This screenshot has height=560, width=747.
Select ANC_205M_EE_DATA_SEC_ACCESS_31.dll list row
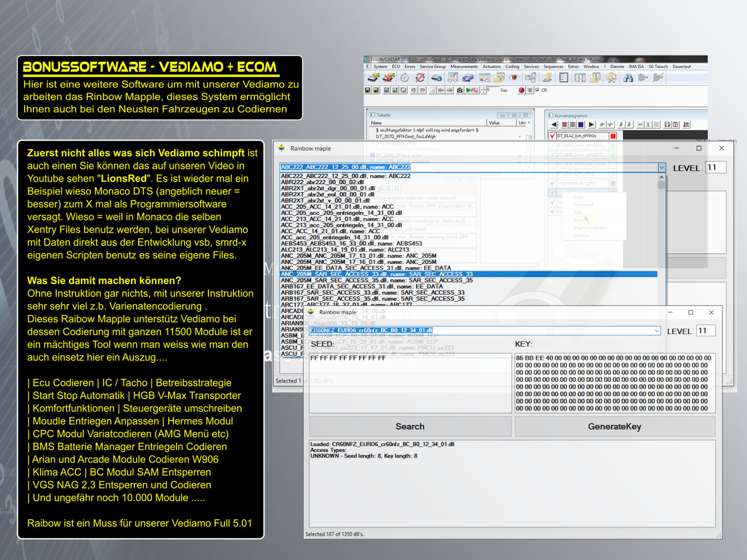[x=469, y=268]
